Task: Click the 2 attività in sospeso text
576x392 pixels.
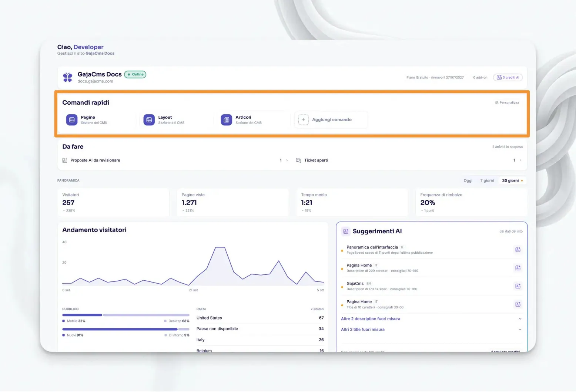Action: point(507,147)
